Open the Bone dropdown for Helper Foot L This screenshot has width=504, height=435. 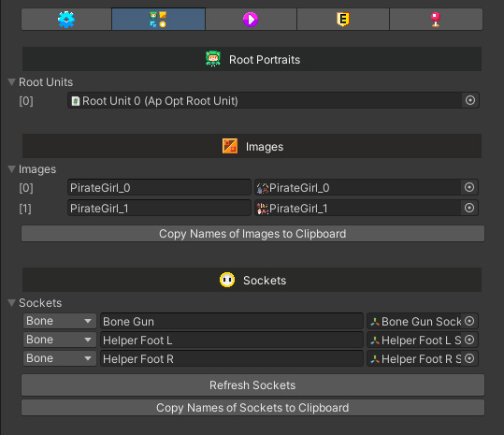(60, 340)
